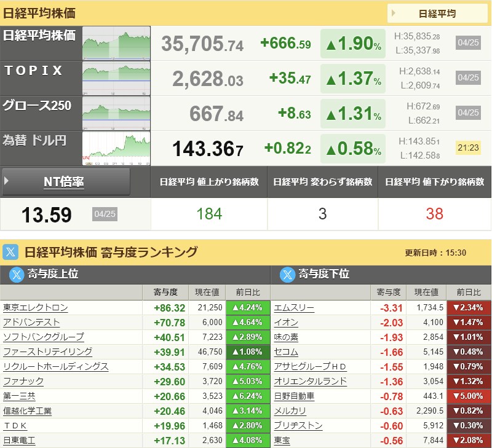Open 東京エレクトロン stock link
Image resolution: width=492 pixels, height=448 pixels.
36,307
